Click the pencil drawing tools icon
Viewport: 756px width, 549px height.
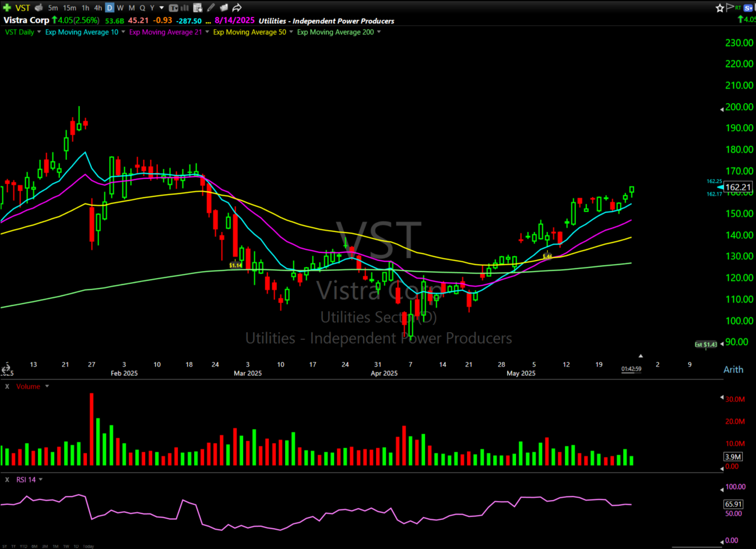click(211, 8)
